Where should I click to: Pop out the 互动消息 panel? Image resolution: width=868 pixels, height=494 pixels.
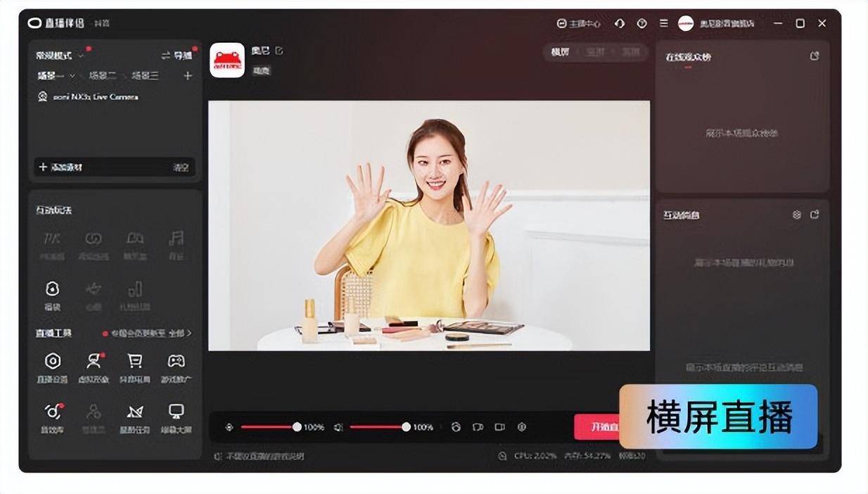coord(815,215)
